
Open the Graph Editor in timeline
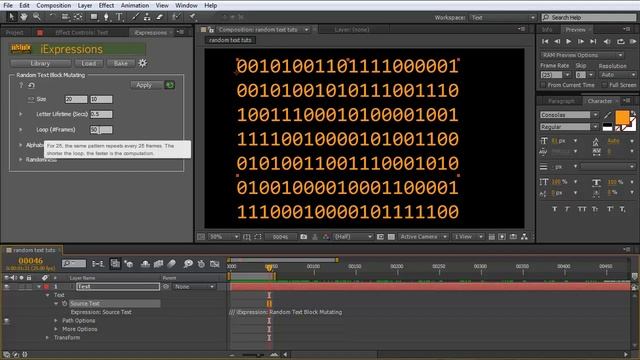(x=215, y=264)
